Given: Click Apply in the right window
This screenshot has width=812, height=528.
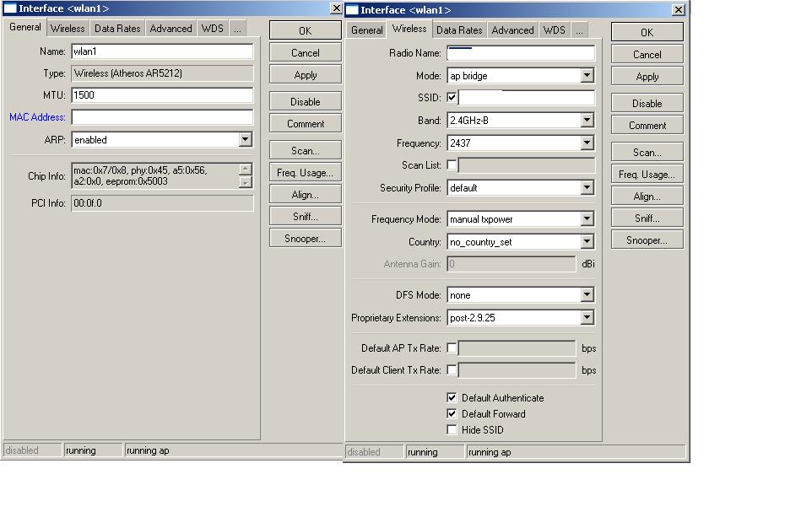Looking at the screenshot, I should coord(647,77).
